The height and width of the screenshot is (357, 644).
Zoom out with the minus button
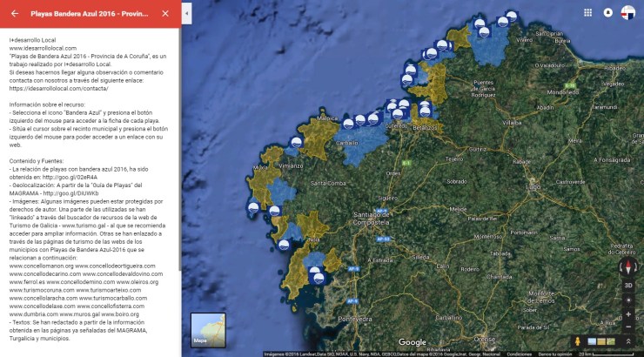(628, 327)
